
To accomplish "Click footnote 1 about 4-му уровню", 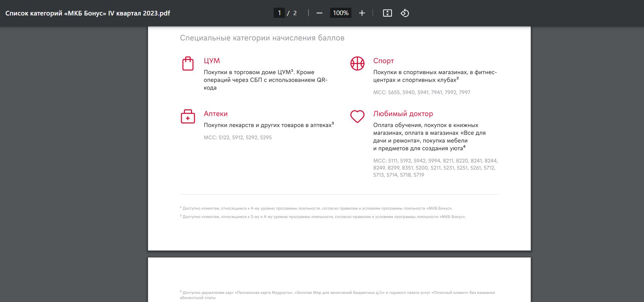I will pos(316,208).
